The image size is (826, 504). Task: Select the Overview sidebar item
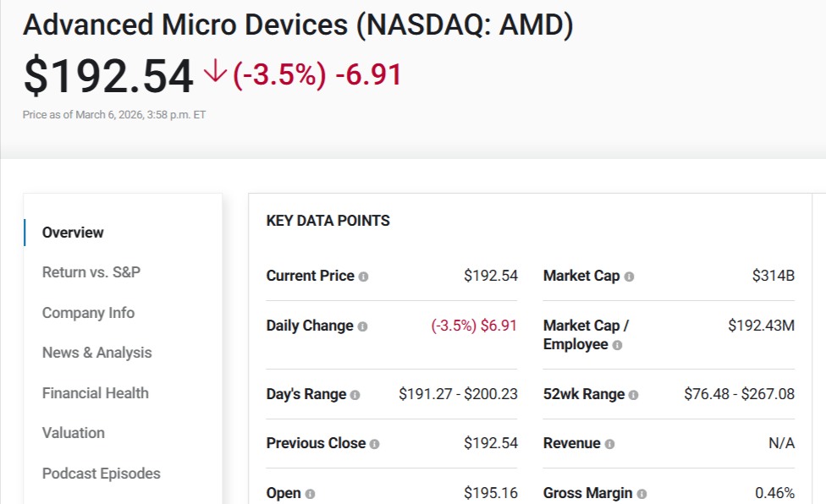(x=73, y=232)
